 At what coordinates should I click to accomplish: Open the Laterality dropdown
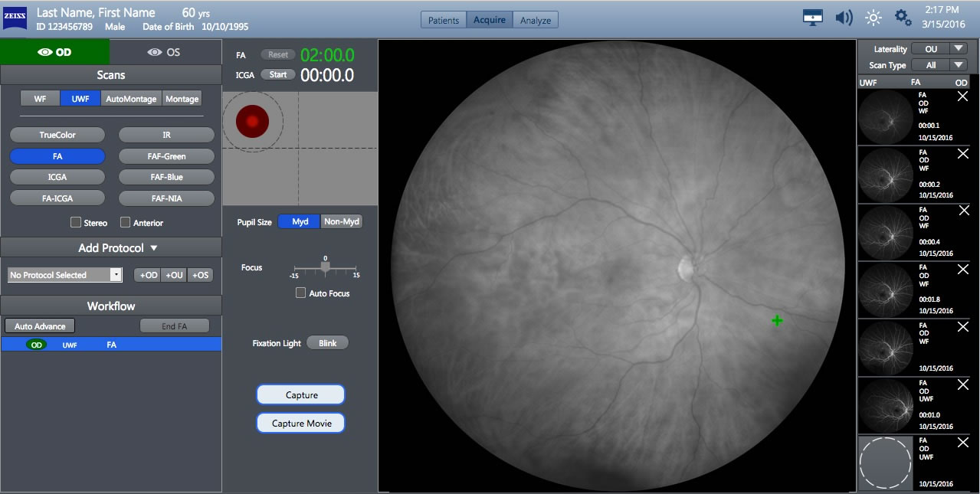[x=940, y=49]
